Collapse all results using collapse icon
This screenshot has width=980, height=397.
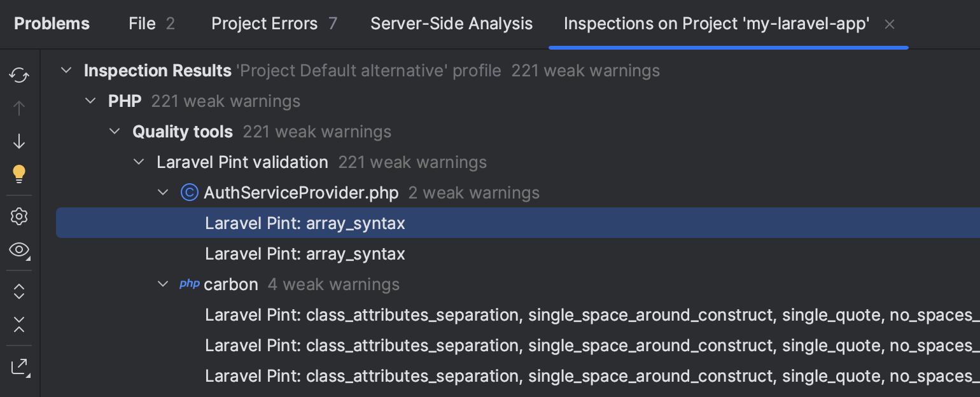18,326
